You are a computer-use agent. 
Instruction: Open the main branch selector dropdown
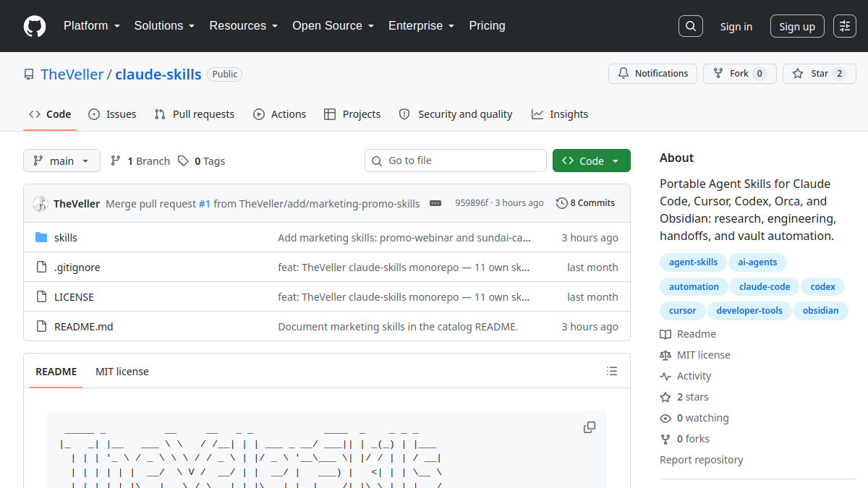click(61, 160)
